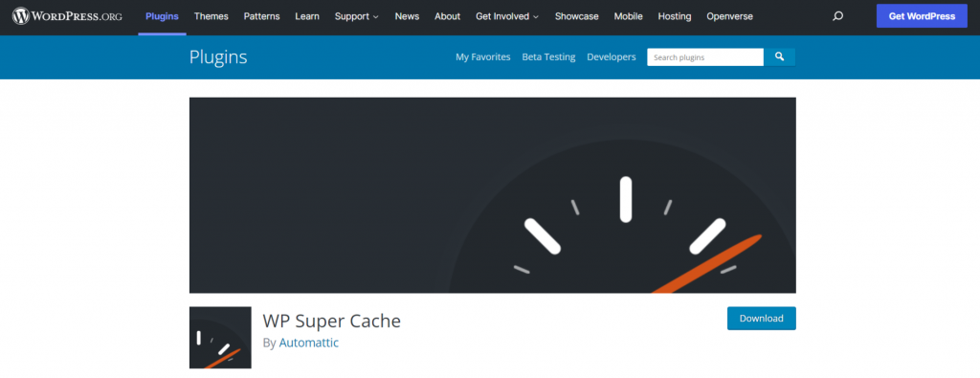Submit plugin search with magnifier button

pos(779,56)
